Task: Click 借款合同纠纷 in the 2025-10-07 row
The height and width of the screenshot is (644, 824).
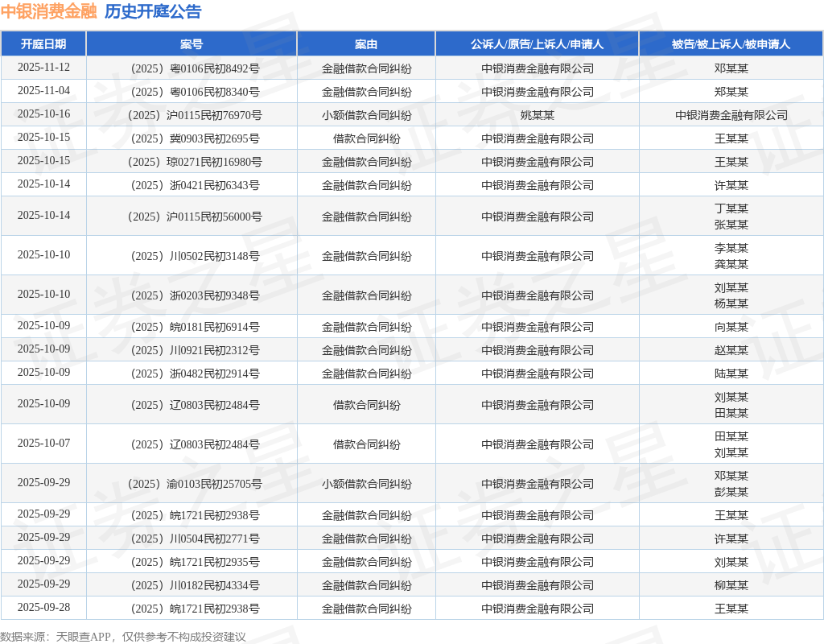Action: click(x=366, y=444)
